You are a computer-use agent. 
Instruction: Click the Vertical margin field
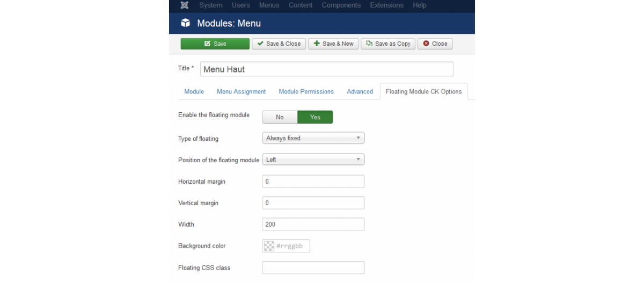point(313,203)
